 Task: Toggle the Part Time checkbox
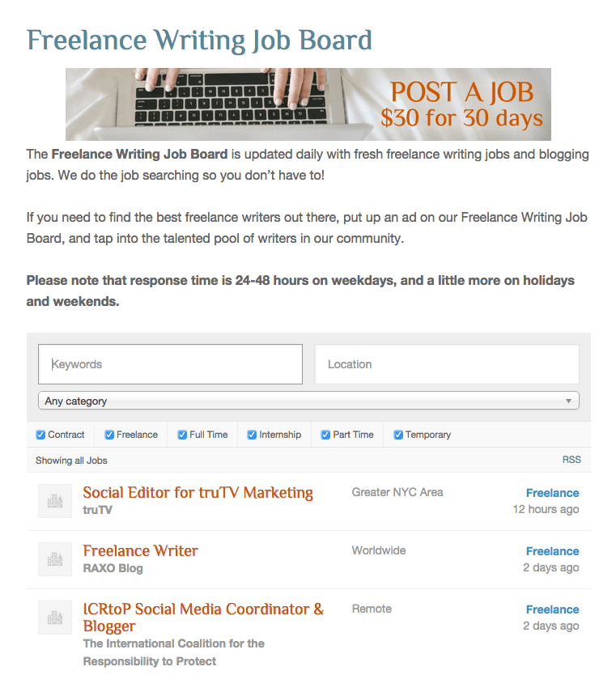point(326,435)
